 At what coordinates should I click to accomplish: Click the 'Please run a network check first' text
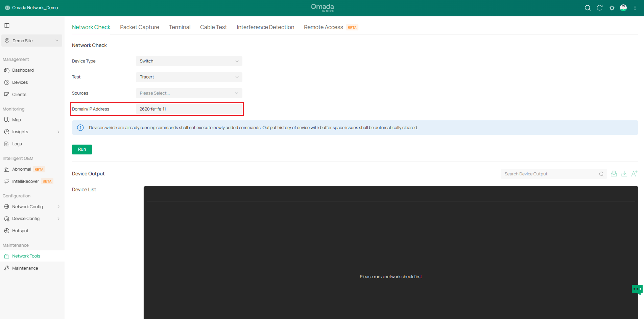391,277
